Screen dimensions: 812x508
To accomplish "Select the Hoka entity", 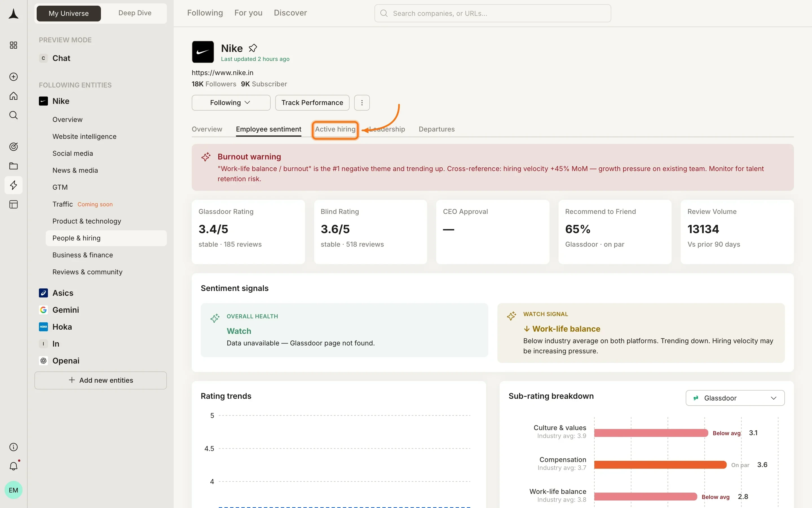I will [x=62, y=327].
